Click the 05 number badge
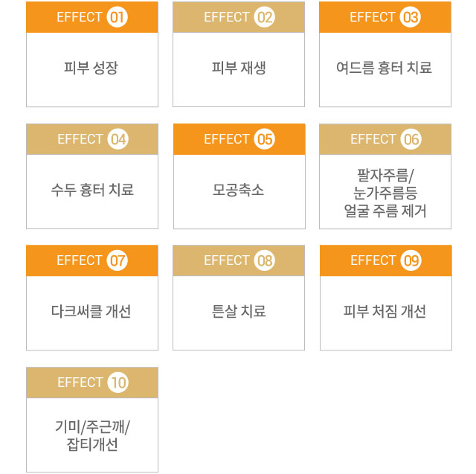 point(265,139)
